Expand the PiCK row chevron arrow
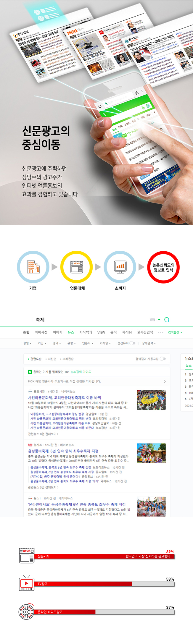Screen dimensions: 193x644 (165, 381)
